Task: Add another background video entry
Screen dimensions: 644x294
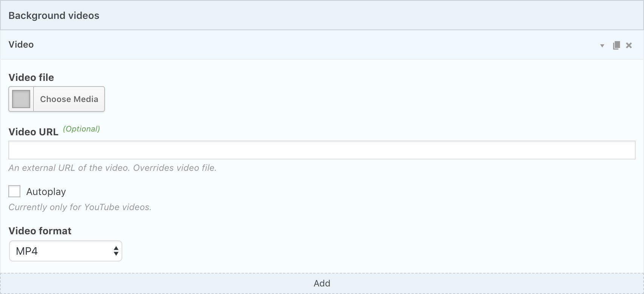Action: coord(322,283)
